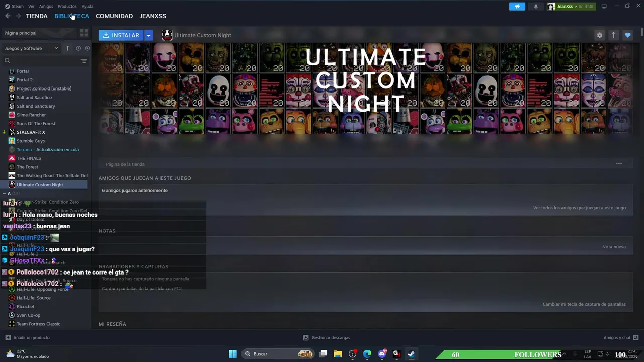Click Añadir un producto
Viewport: 644px width, 362px height.
tap(28, 338)
